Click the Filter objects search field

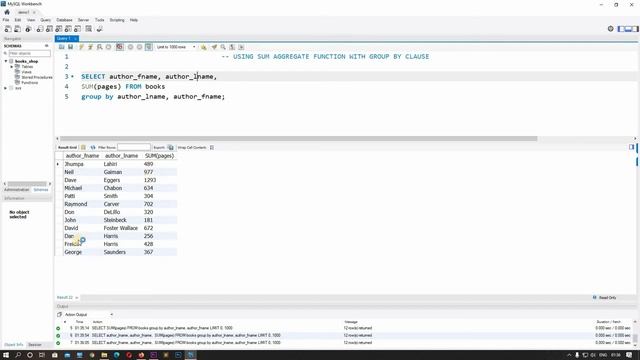[x=29, y=53]
